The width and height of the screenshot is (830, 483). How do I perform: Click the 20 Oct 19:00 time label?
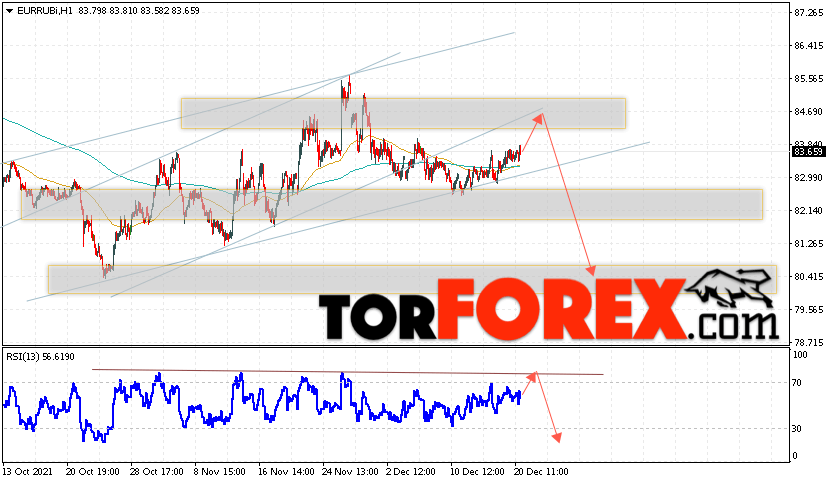pyautogui.click(x=93, y=472)
